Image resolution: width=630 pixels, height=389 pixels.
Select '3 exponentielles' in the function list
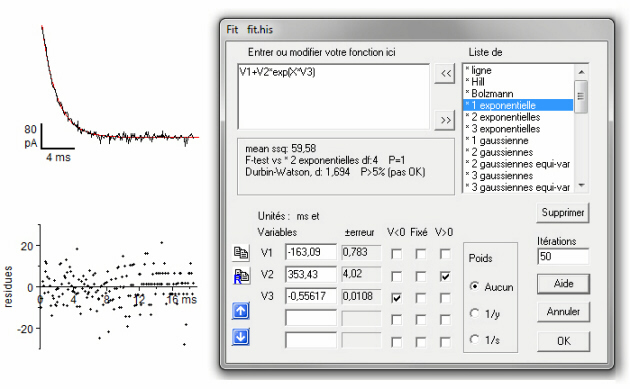point(518,129)
